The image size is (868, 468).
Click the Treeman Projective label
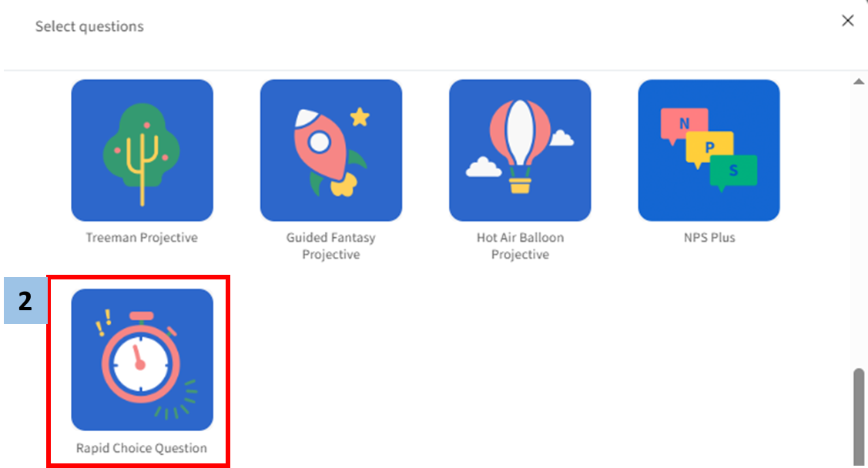(x=142, y=237)
